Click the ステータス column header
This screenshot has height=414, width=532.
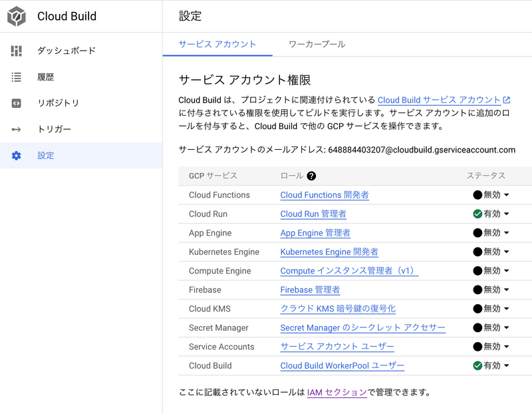[x=486, y=176]
